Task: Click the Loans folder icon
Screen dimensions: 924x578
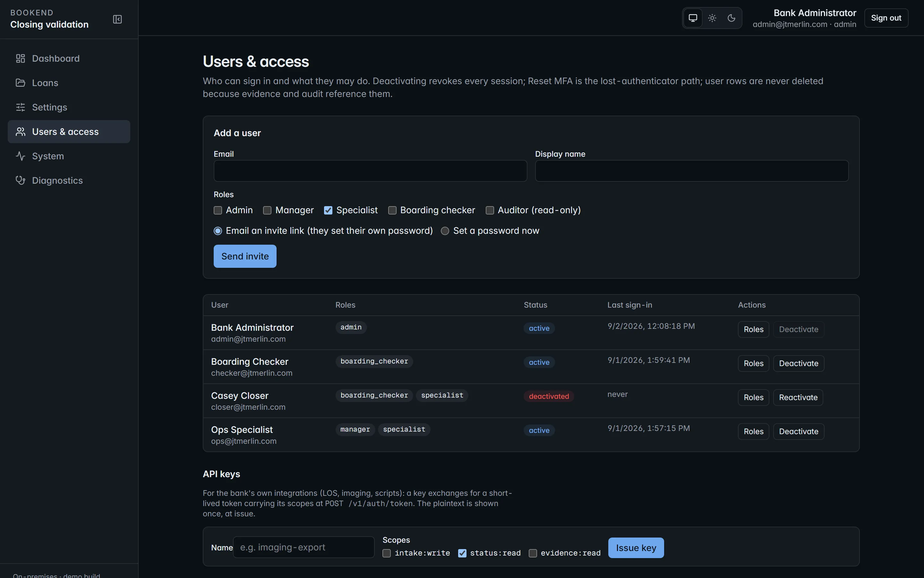Action: [20, 83]
